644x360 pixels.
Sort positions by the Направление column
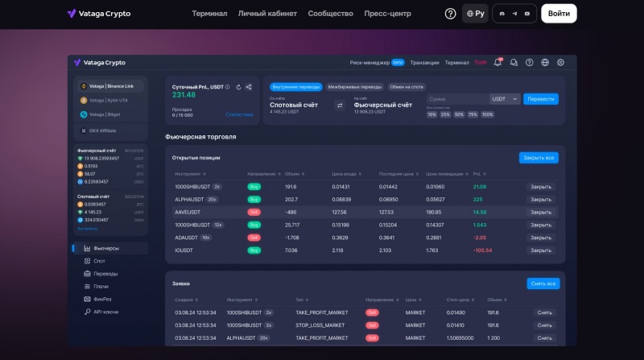264,174
